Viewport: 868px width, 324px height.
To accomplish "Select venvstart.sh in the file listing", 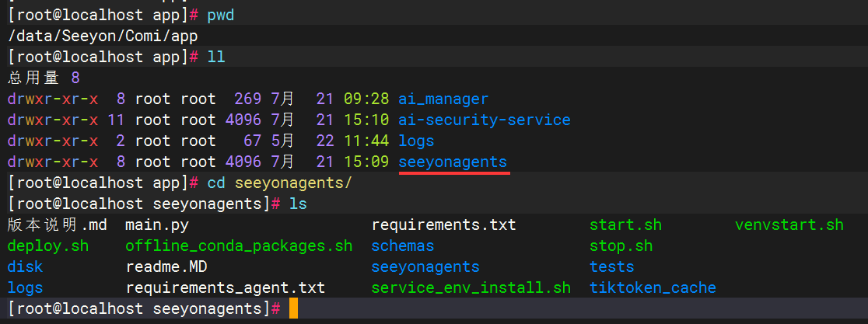I will coord(789,225).
